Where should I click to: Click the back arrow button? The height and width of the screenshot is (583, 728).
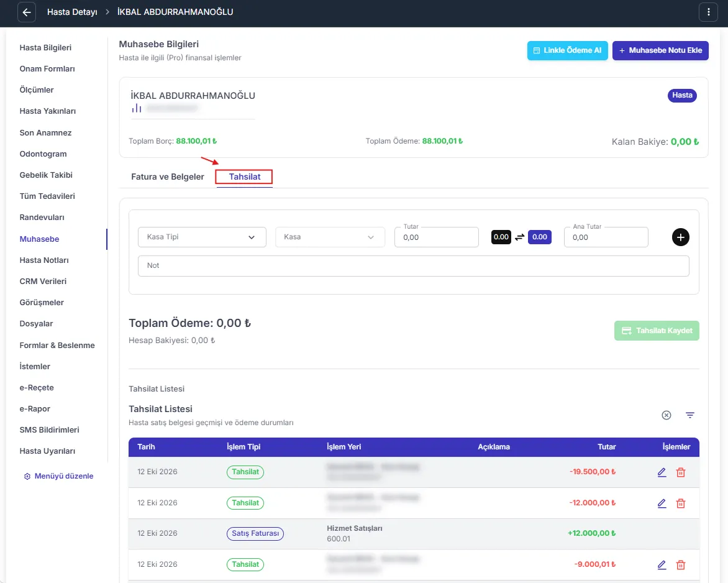[x=27, y=12]
